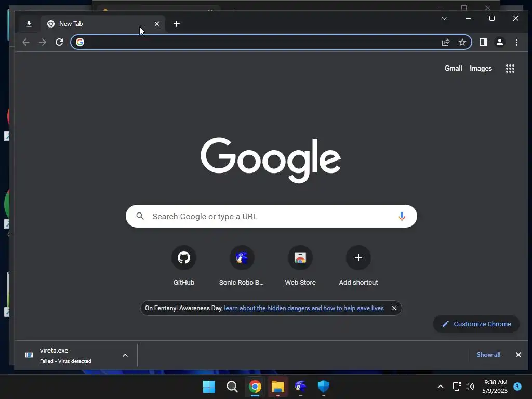
Task: Reload the current page
Action: point(59,42)
